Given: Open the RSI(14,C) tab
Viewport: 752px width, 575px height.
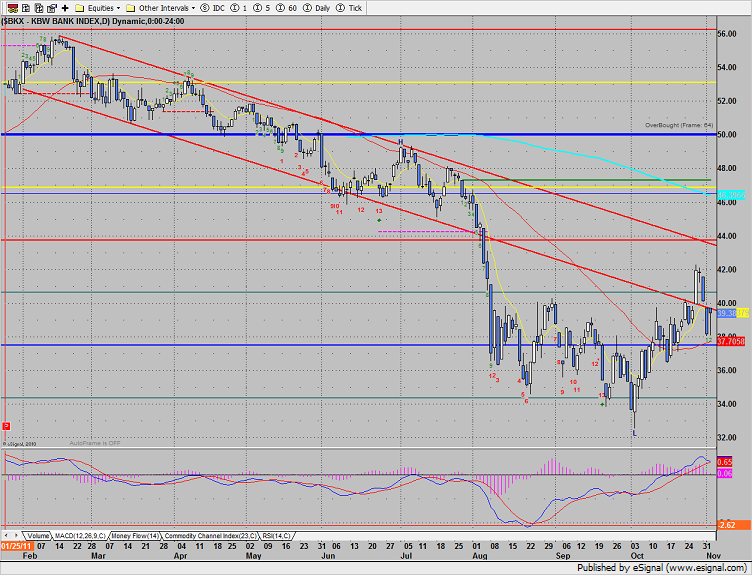Looking at the screenshot, I should click(x=277, y=536).
